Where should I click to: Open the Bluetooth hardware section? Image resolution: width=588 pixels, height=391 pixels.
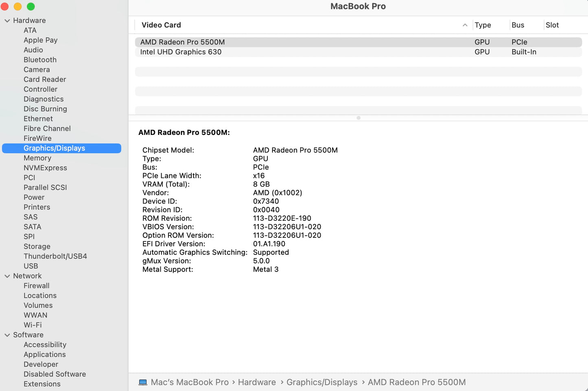tap(40, 60)
